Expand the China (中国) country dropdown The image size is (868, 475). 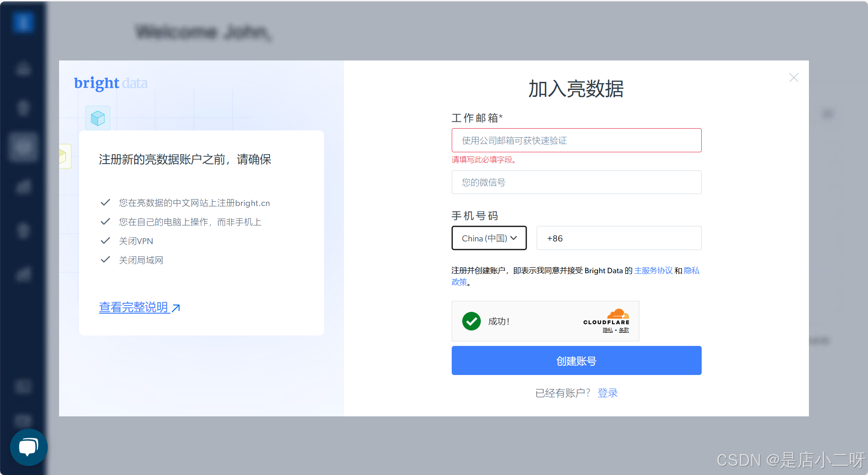(x=489, y=238)
